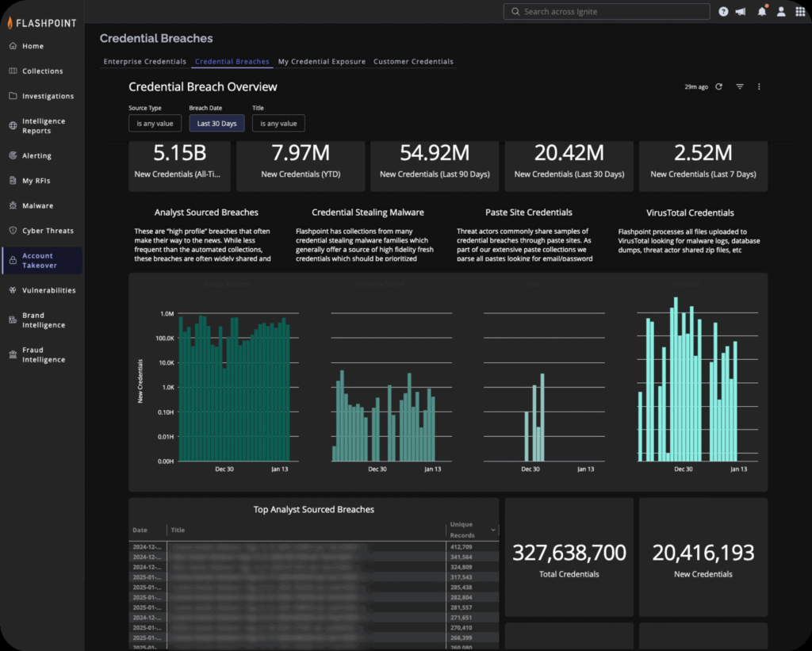Click the Credential Stealing Malware heading
The image size is (812, 651).
(368, 213)
